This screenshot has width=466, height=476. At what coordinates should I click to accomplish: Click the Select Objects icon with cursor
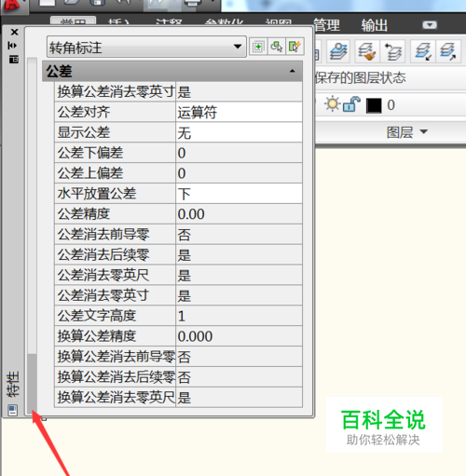276,47
